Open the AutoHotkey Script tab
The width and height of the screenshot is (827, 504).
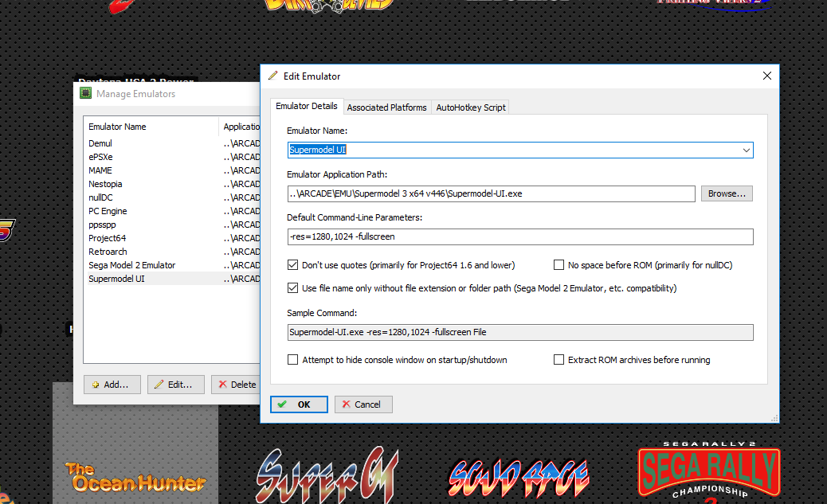tap(470, 107)
